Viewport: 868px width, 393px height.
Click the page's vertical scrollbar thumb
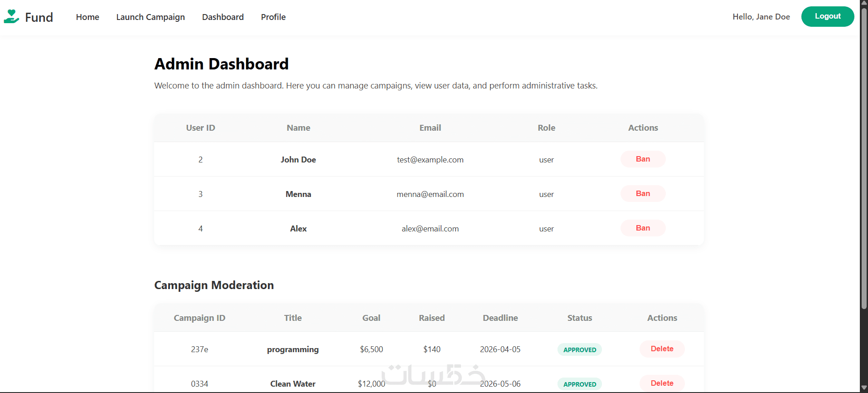pyautogui.click(x=864, y=159)
